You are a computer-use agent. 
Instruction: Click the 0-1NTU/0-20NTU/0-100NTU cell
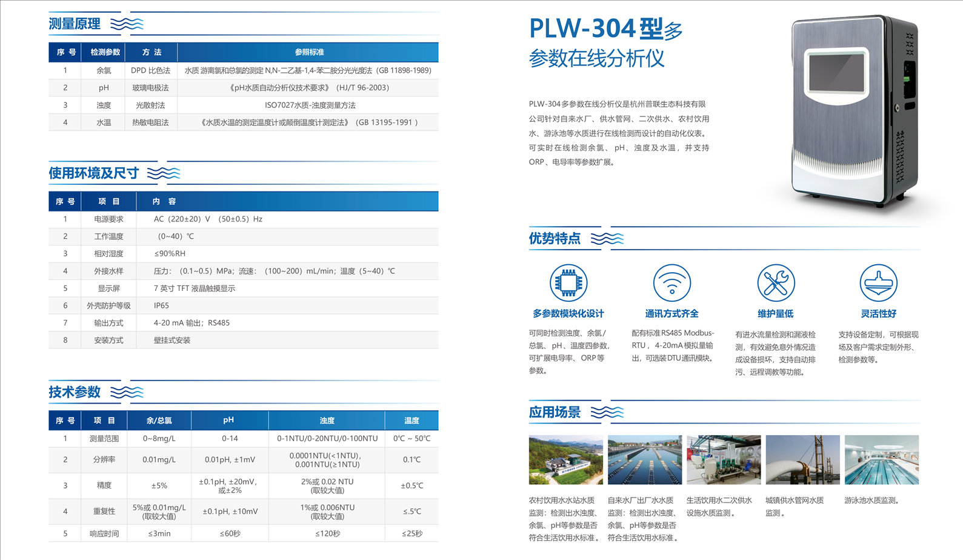(327, 438)
